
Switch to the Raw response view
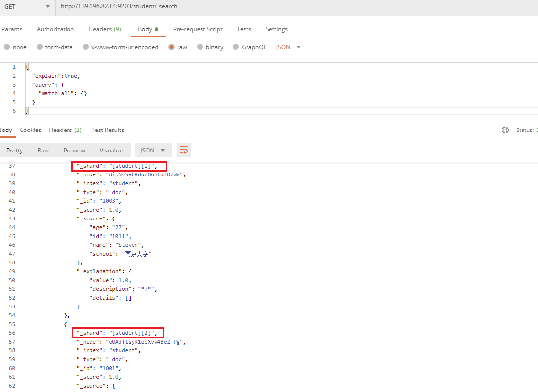click(x=43, y=150)
